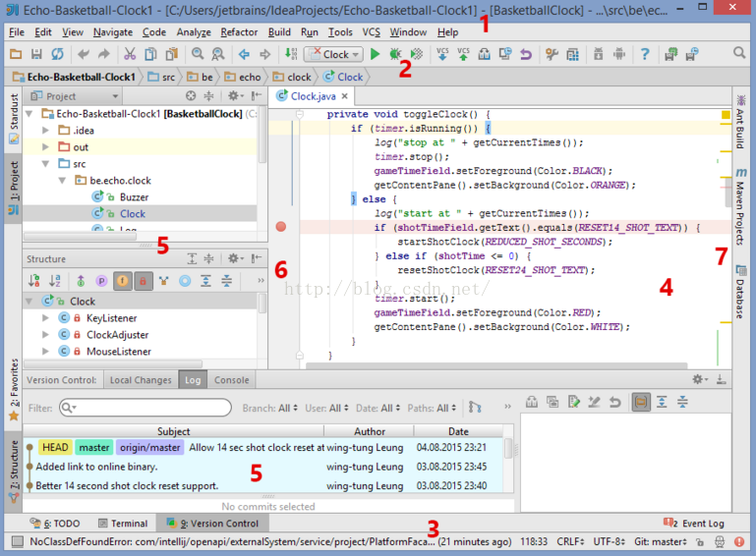This screenshot has width=756, height=556.
Task: Run the Clock configuration with green play
Action: pyautogui.click(x=375, y=54)
